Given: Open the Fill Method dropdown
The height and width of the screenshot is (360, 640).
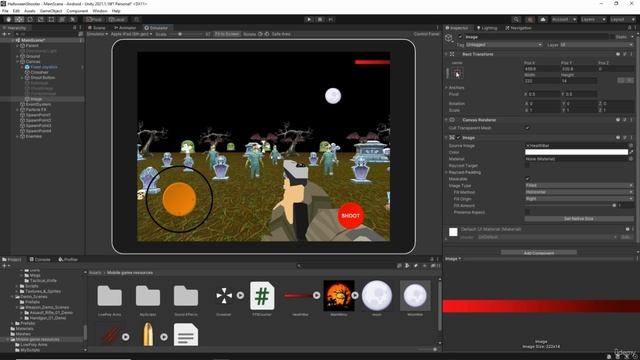Looking at the screenshot, I should coord(579,192).
